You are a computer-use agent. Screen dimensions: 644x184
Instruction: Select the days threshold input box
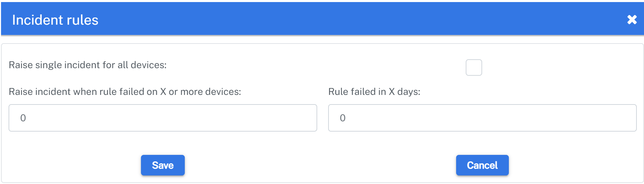[482, 118]
